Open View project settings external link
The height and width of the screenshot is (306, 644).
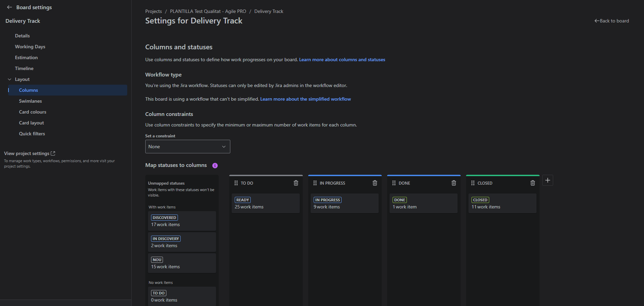(x=30, y=153)
